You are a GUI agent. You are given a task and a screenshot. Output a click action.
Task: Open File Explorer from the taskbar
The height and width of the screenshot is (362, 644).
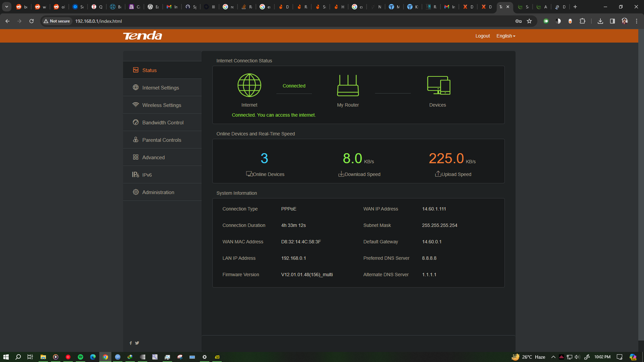point(43,357)
